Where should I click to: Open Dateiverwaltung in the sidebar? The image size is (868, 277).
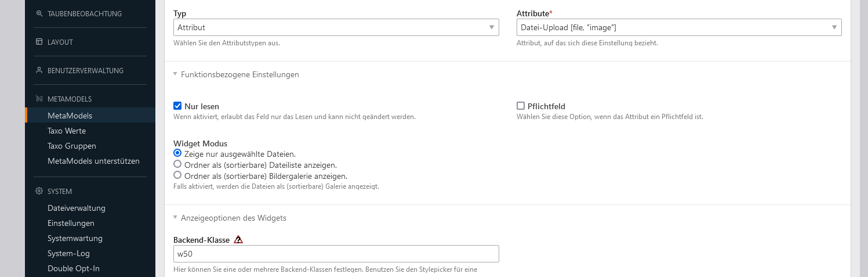click(x=77, y=208)
